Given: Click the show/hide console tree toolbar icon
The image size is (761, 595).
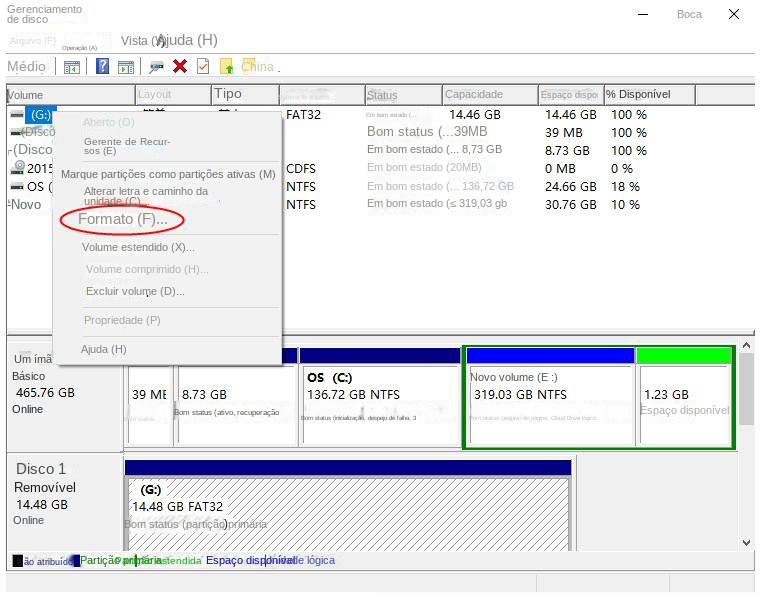Looking at the screenshot, I should coord(72,66).
